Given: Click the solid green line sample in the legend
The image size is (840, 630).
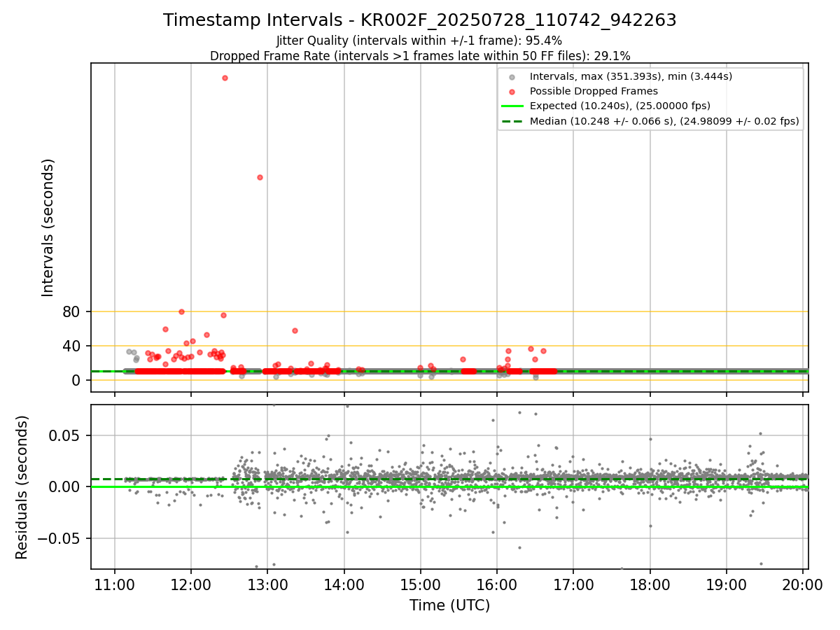Looking at the screenshot, I should tap(512, 106).
